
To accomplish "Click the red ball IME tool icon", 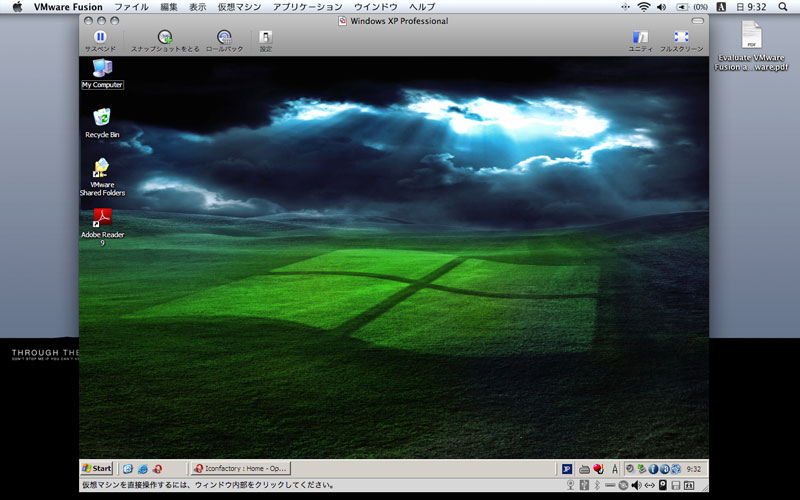I will (x=598, y=469).
